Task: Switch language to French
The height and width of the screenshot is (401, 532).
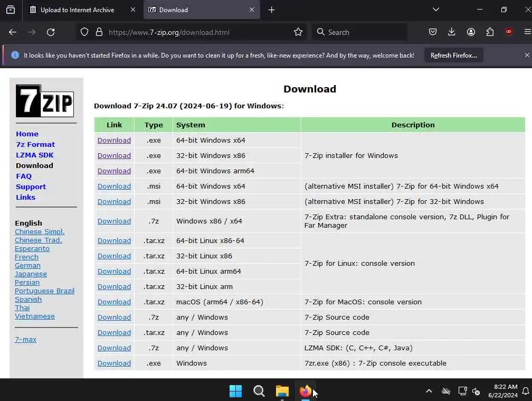Action: tap(26, 257)
